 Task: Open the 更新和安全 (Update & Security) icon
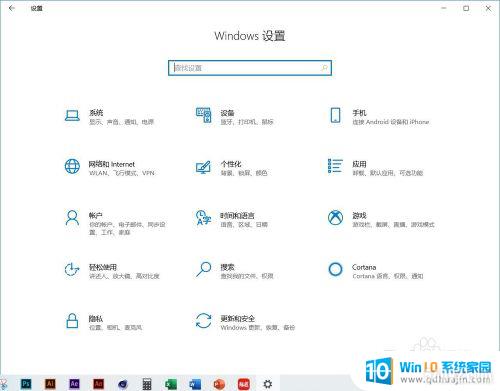coord(203,321)
